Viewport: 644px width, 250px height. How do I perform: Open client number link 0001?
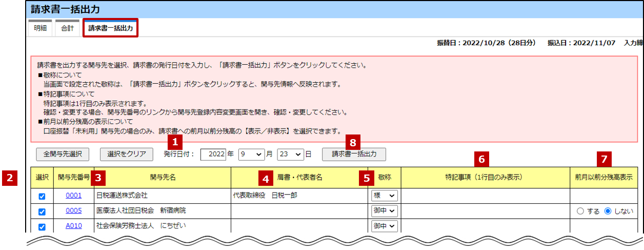pyautogui.click(x=73, y=196)
